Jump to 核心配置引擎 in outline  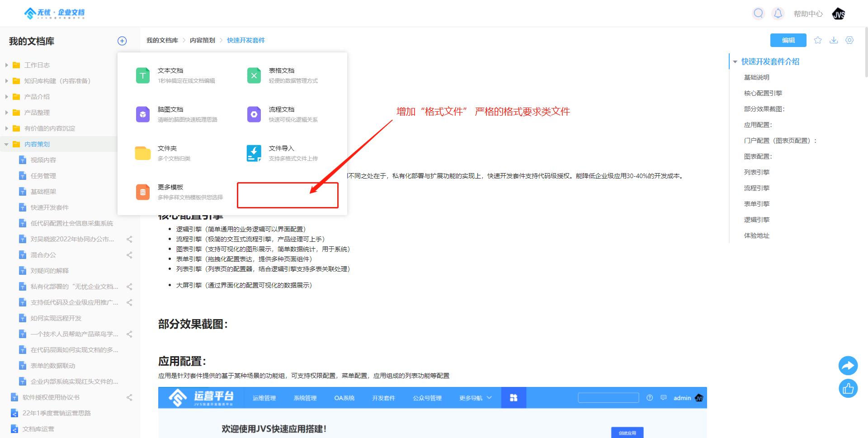763,93
